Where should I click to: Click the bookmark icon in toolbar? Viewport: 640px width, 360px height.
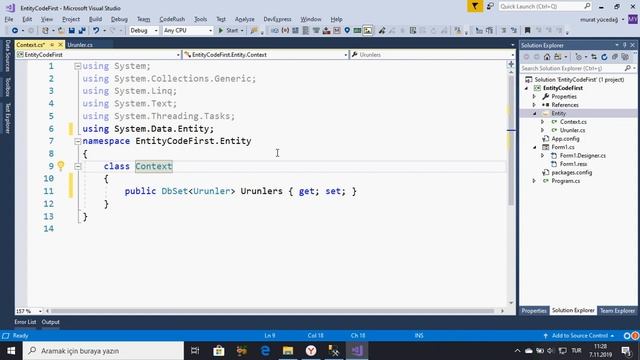click(527, 31)
